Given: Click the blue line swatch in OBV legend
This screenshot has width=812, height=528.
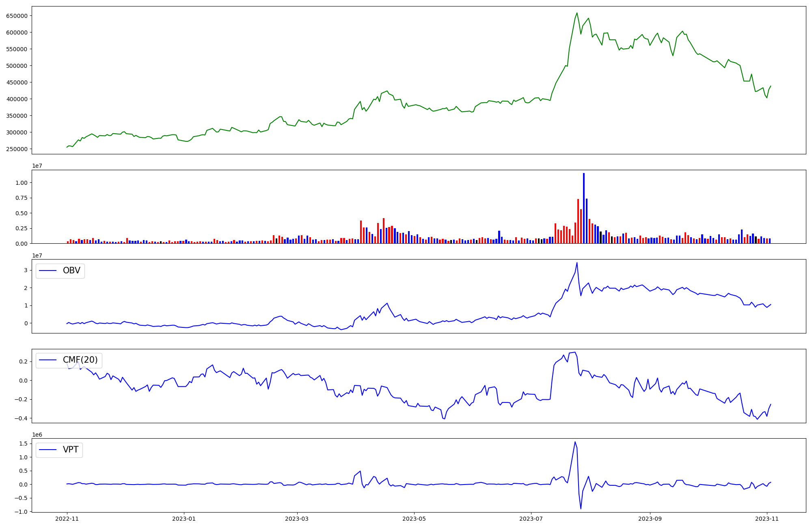Looking at the screenshot, I should (48, 271).
